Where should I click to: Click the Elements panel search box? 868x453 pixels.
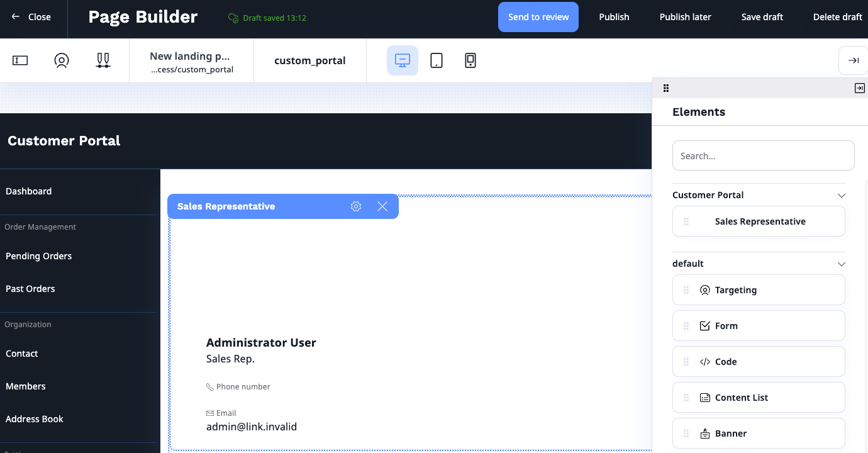[x=763, y=155]
